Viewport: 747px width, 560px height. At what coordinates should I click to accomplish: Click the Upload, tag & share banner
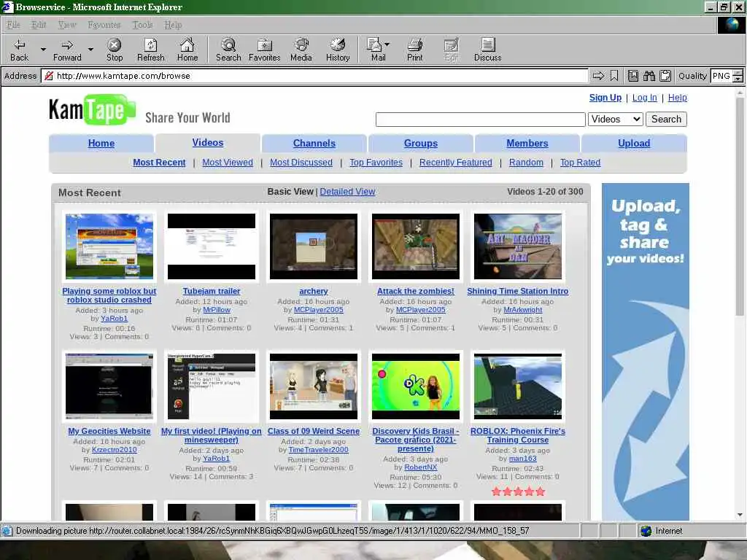pyautogui.click(x=645, y=351)
